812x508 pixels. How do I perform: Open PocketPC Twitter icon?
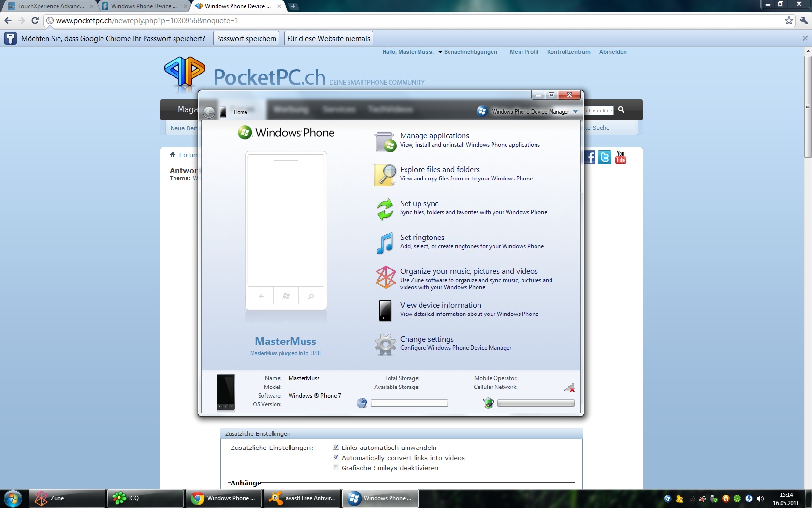coord(605,157)
